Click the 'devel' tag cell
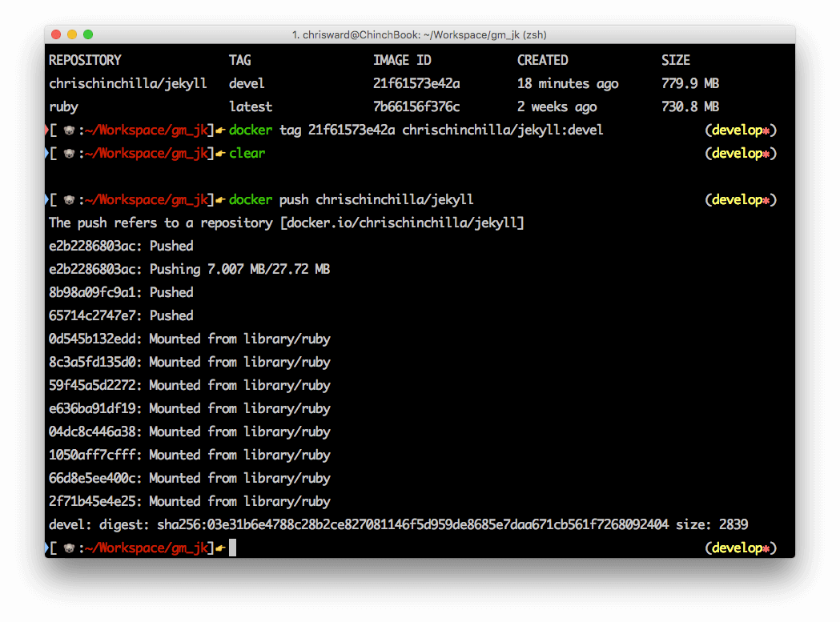The height and width of the screenshot is (622, 840). (247, 83)
